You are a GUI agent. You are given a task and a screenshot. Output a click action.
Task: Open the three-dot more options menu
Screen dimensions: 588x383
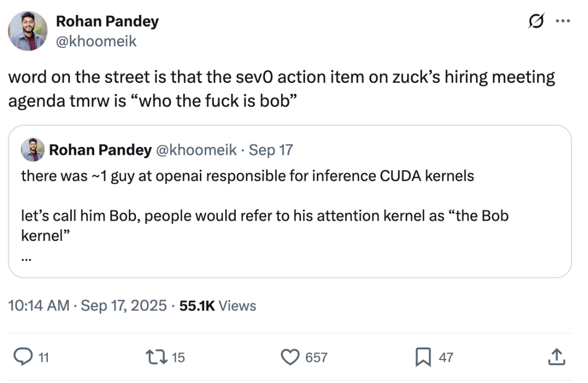[562, 21]
